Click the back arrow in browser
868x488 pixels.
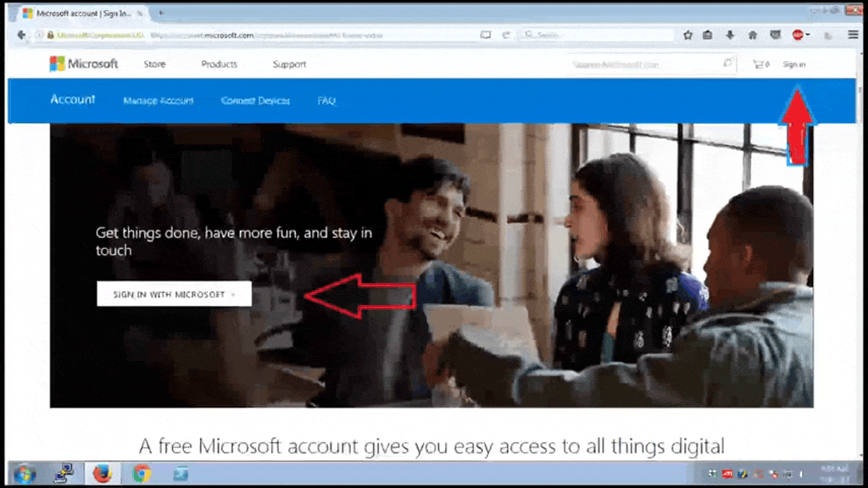(x=20, y=36)
